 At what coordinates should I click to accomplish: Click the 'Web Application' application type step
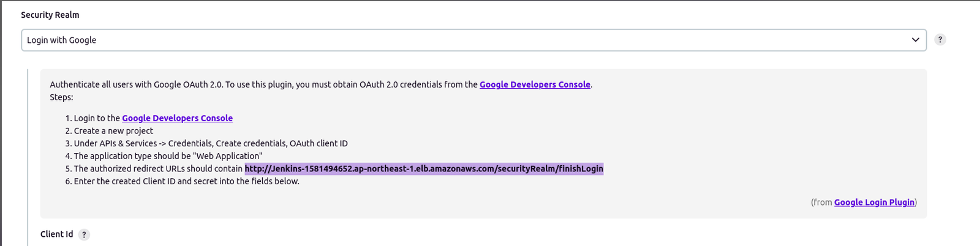[x=168, y=156]
